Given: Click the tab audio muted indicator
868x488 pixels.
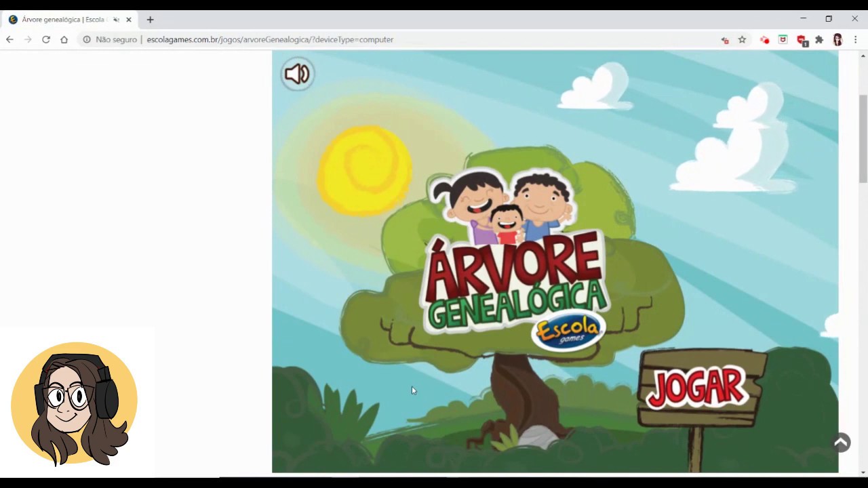Looking at the screenshot, I should pyautogui.click(x=116, y=20).
